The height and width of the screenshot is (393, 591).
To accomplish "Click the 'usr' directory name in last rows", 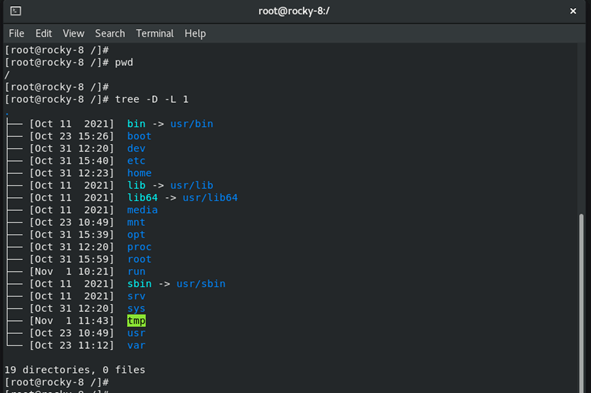I will coord(136,333).
